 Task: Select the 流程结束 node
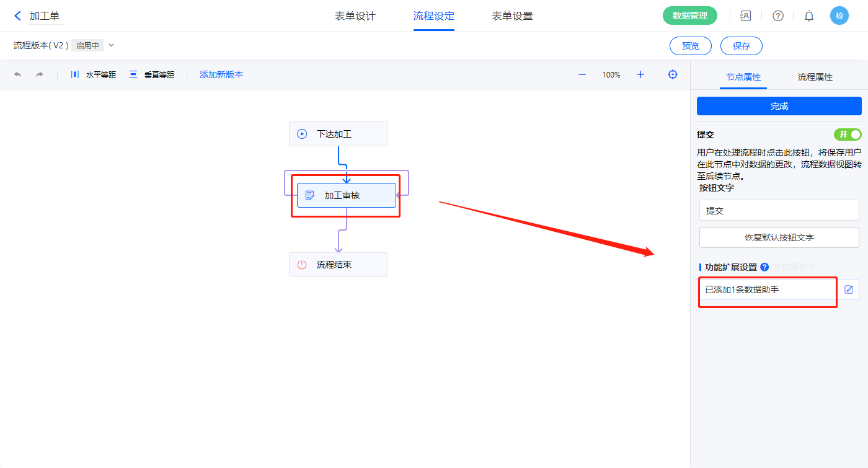pos(338,265)
